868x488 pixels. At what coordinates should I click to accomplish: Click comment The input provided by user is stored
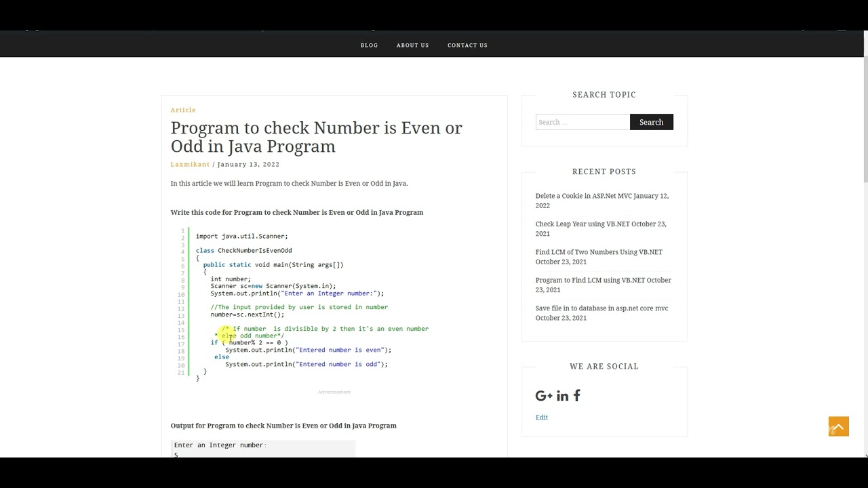click(299, 307)
